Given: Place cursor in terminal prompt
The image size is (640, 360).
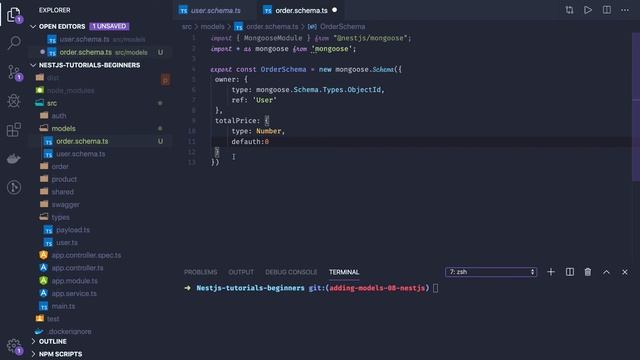Looking at the screenshot, I should (436, 288).
